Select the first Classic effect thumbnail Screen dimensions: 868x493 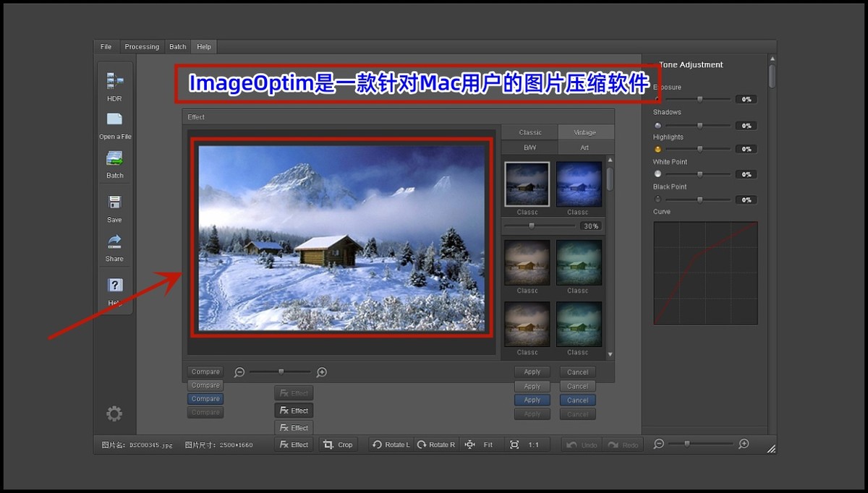click(527, 184)
